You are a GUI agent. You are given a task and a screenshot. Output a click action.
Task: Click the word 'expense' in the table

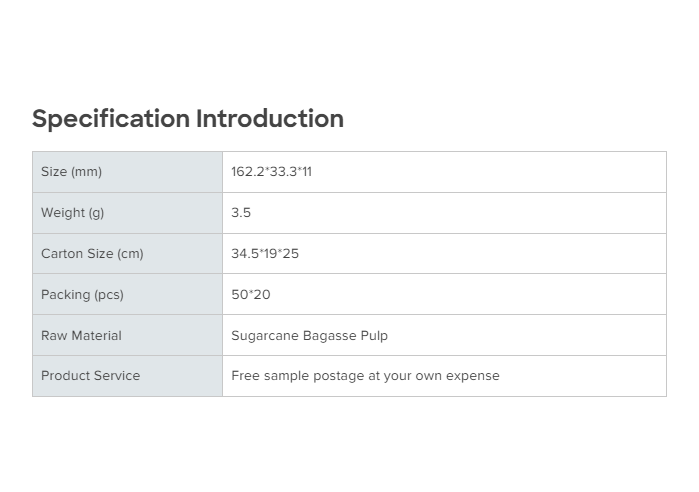472,377
